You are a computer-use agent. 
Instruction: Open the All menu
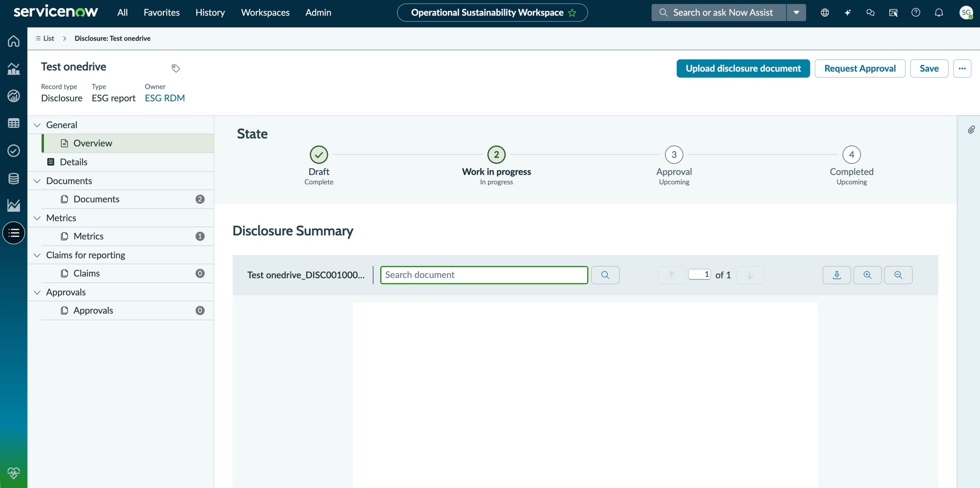click(x=123, y=13)
